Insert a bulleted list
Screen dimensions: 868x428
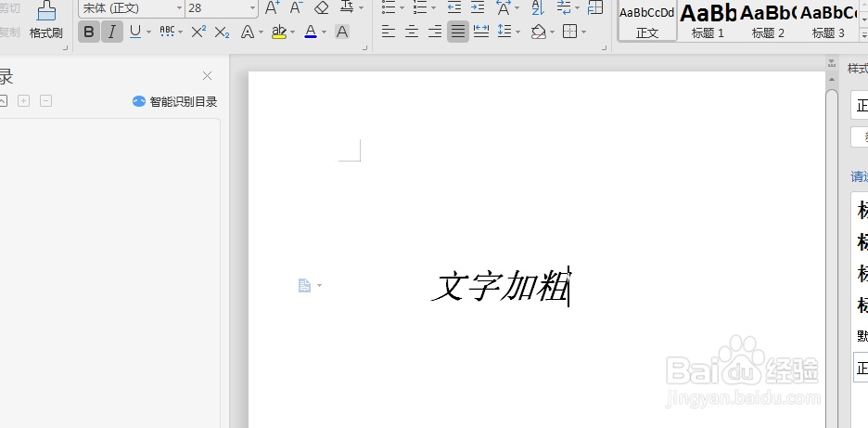coord(389,7)
